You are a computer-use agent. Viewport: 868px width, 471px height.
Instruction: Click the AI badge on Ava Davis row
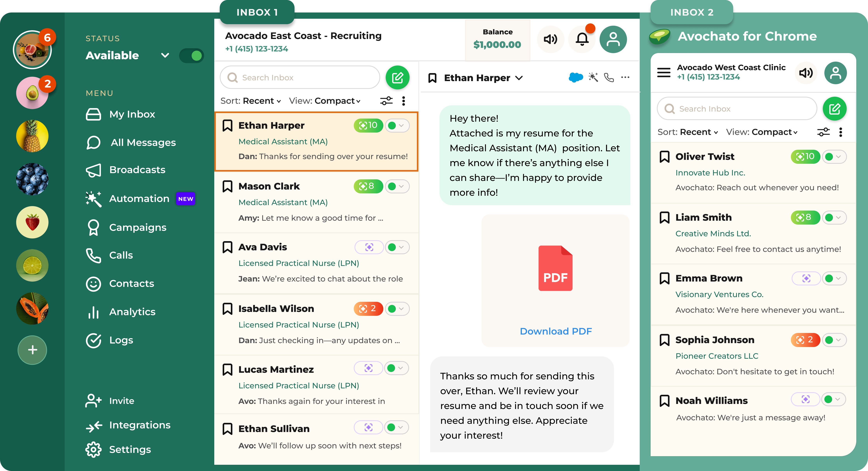point(369,247)
